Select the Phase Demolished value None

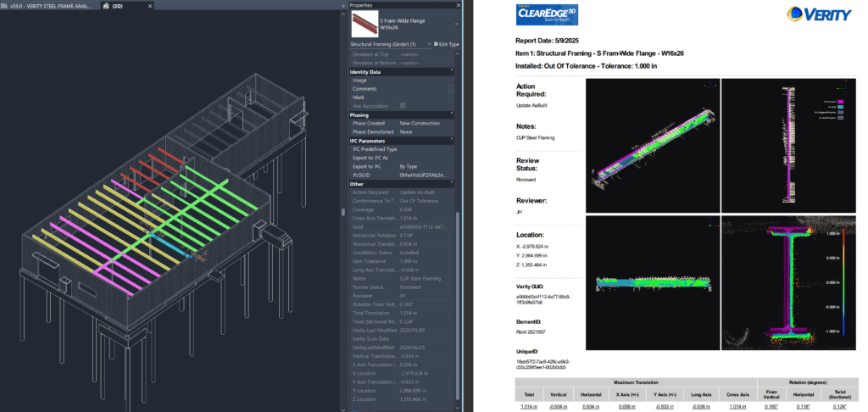click(406, 131)
